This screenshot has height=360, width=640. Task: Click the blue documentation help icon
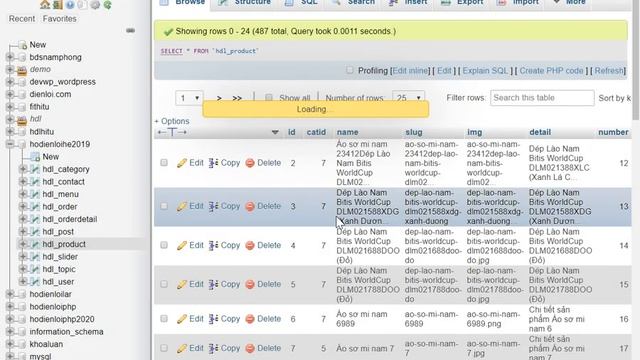point(70,5)
